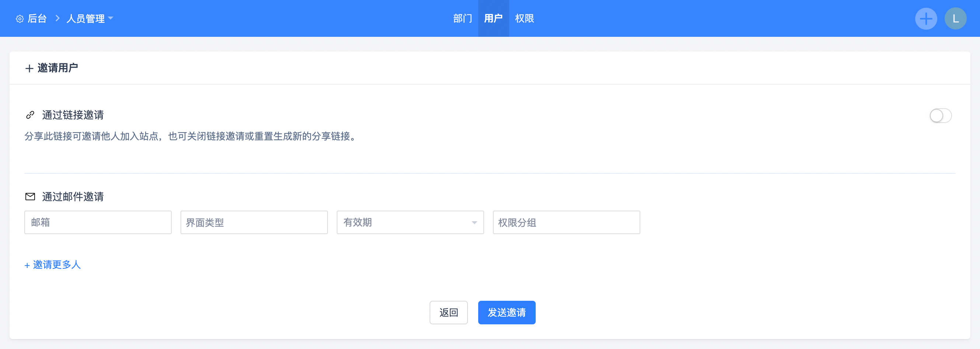Click the link icon beside 通过链接邀请
The width and height of the screenshot is (980, 349).
[30, 115]
